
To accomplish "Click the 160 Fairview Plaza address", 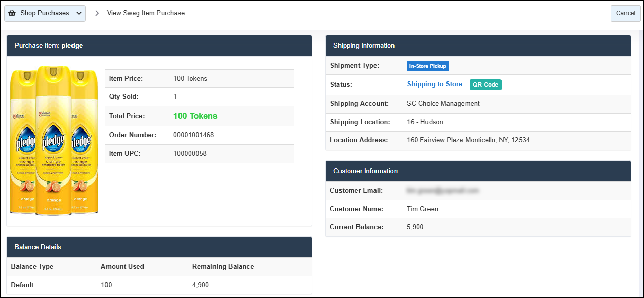I will [x=468, y=140].
